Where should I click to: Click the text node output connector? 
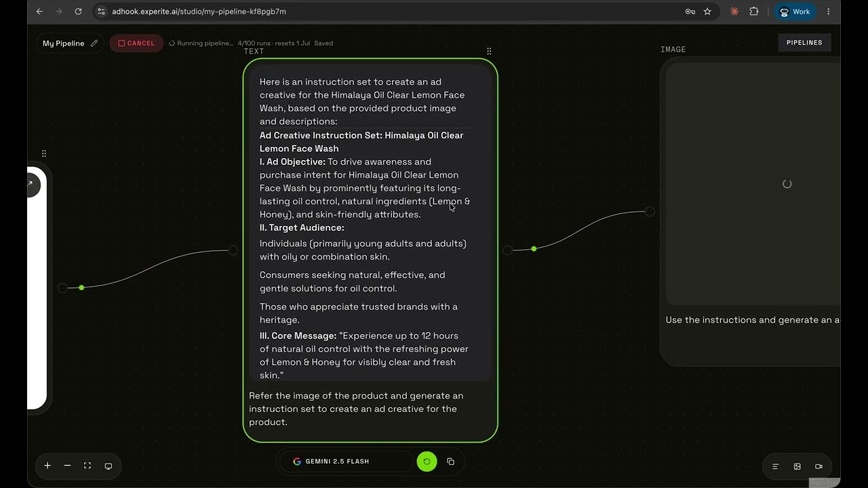point(507,250)
